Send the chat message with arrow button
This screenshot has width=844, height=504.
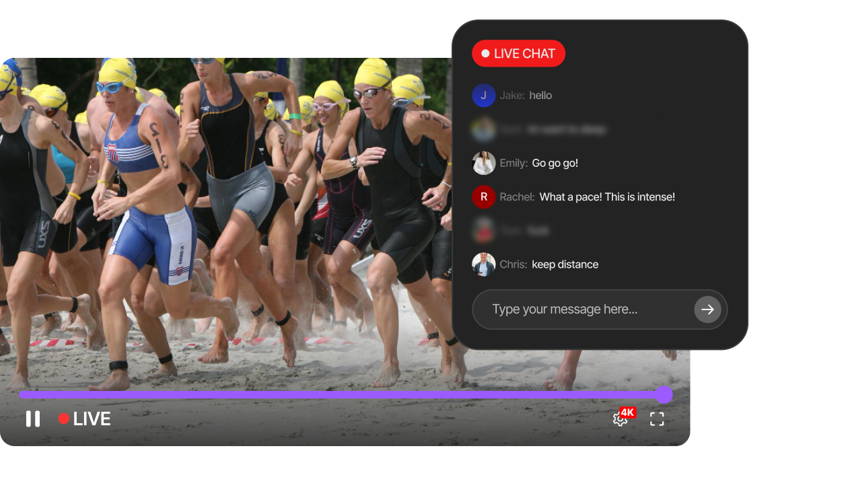click(707, 310)
